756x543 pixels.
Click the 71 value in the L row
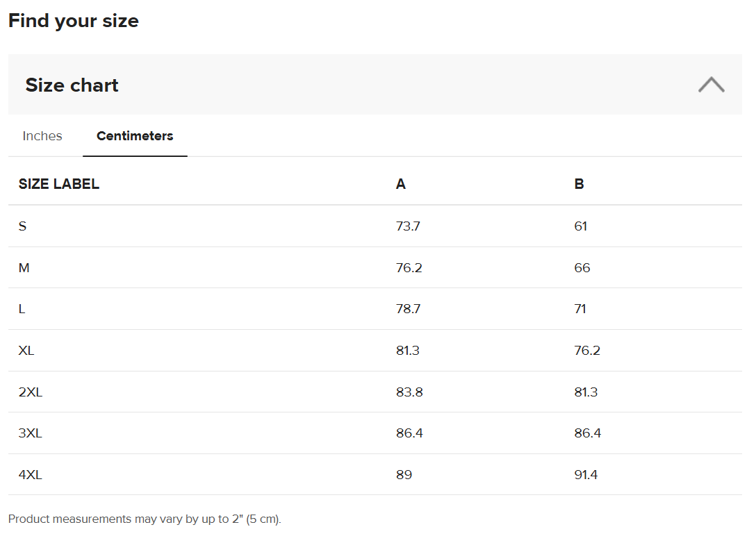[x=580, y=309]
